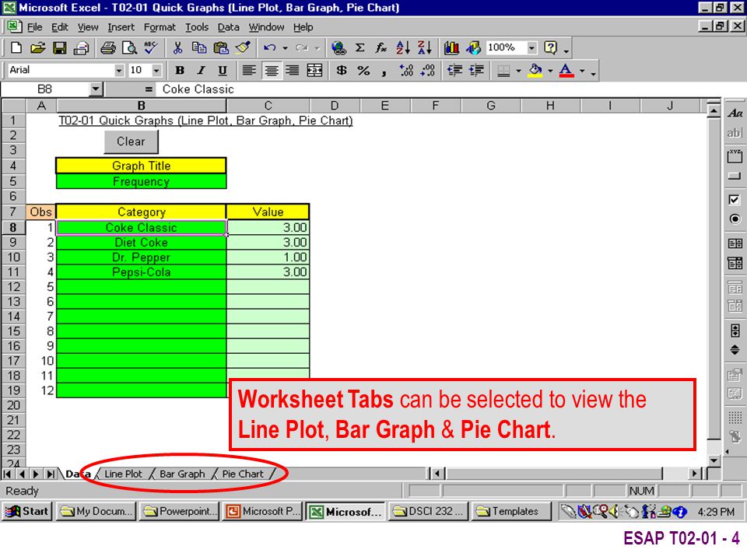The image size is (747, 560).
Task: Switch to Templates taskbar window
Action: [510, 511]
